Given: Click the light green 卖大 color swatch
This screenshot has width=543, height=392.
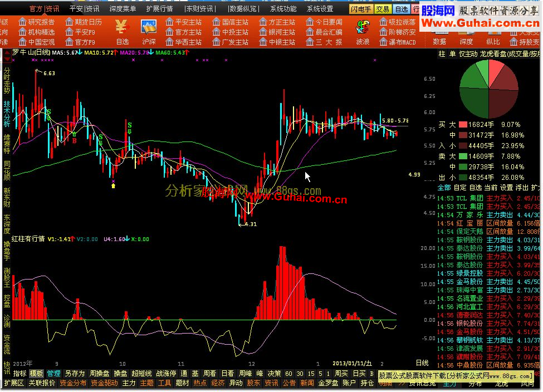Looking at the screenshot, I should [463, 156].
